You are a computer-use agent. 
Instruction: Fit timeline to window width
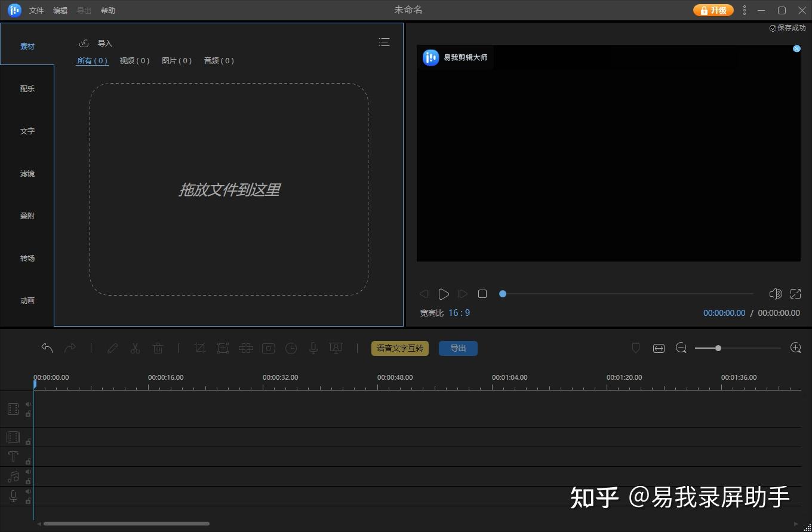[659, 348]
